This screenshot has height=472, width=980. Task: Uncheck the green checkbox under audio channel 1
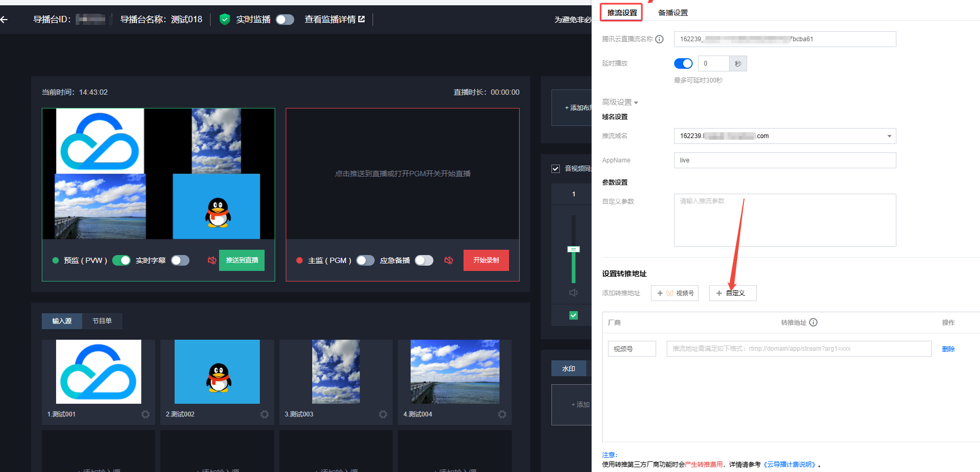click(x=574, y=315)
